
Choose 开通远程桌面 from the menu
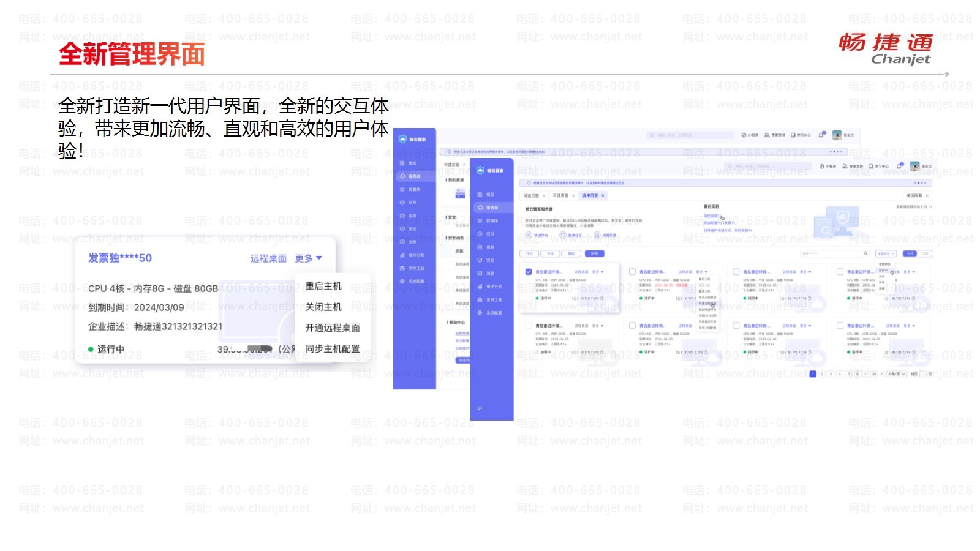tap(333, 328)
